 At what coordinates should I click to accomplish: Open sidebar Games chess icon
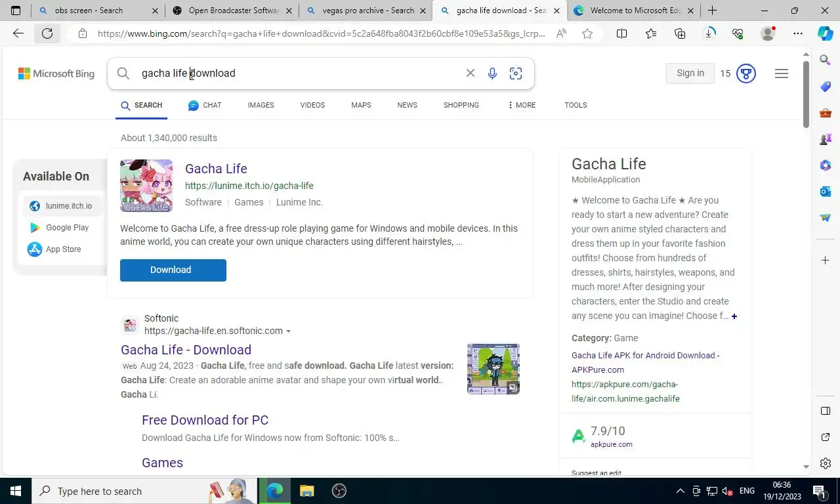coord(826,139)
